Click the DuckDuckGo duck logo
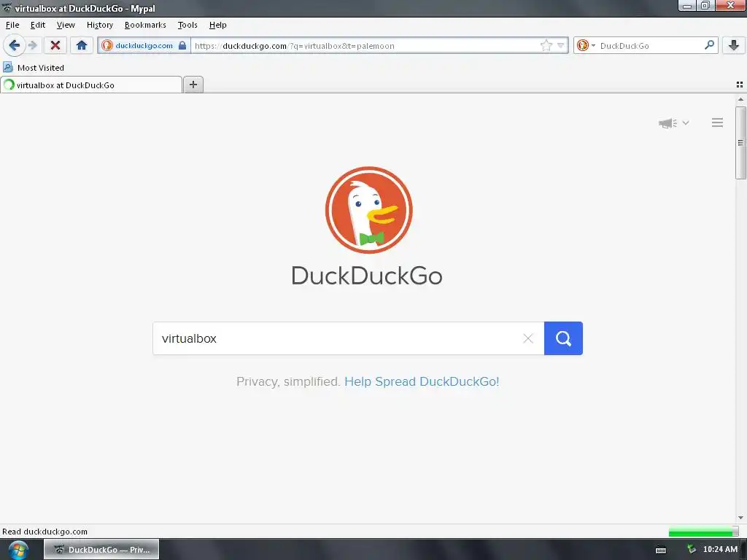The width and height of the screenshot is (747, 560). coord(368,210)
